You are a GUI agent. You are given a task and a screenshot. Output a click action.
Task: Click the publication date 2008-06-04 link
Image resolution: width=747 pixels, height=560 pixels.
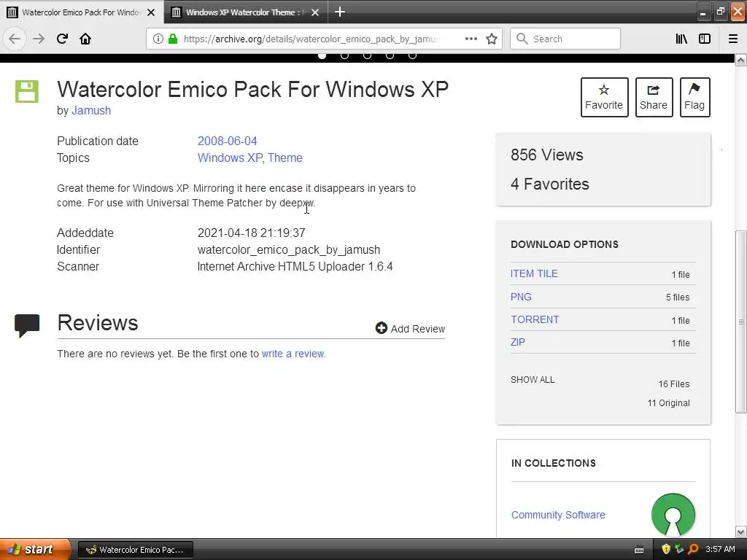[x=228, y=141]
